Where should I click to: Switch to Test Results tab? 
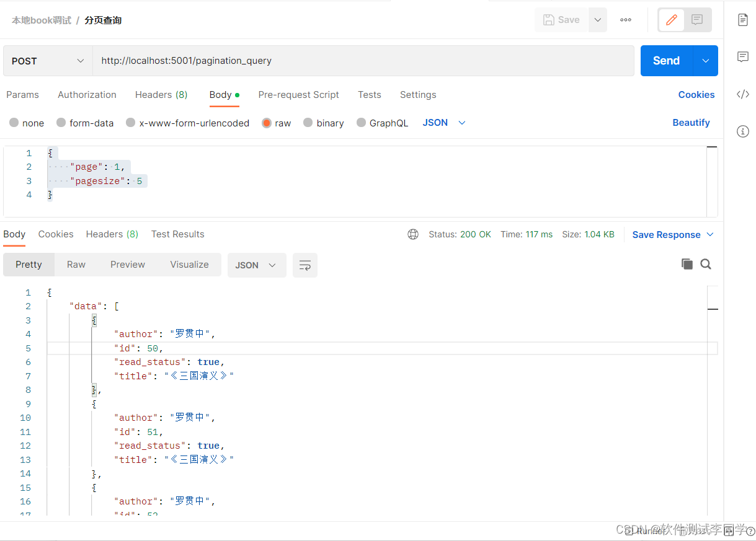point(177,234)
